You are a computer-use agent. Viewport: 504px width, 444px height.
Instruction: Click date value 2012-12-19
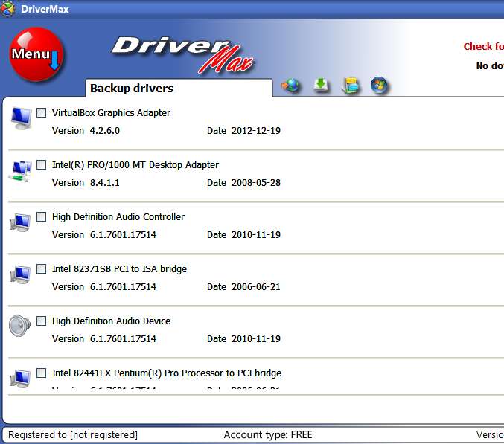(x=256, y=131)
